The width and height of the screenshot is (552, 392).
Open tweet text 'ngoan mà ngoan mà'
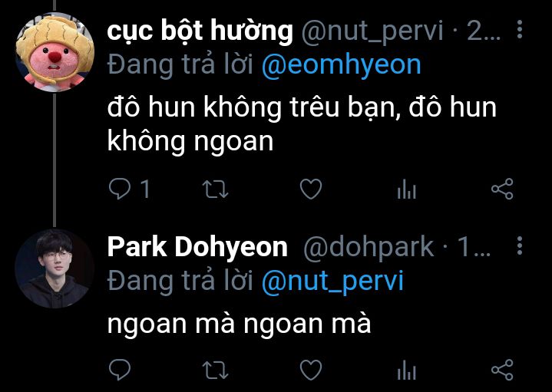(x=239, y=324)
